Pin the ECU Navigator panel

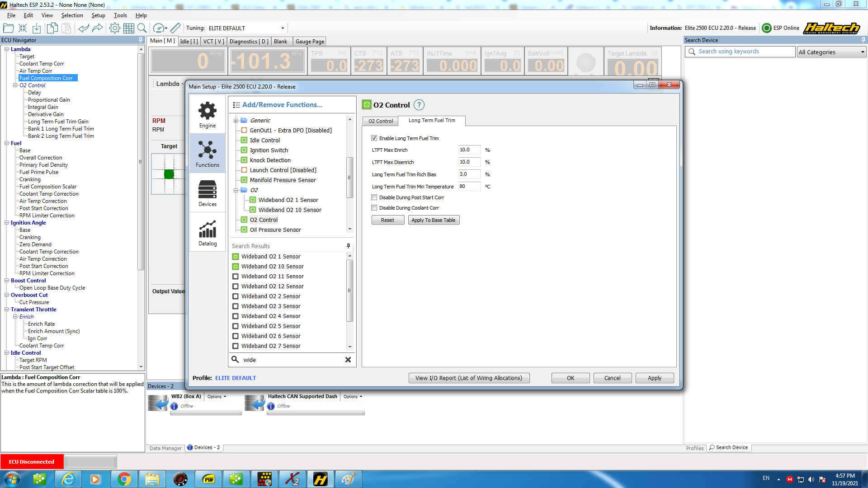pyautogui.click(x=140, y=40)
